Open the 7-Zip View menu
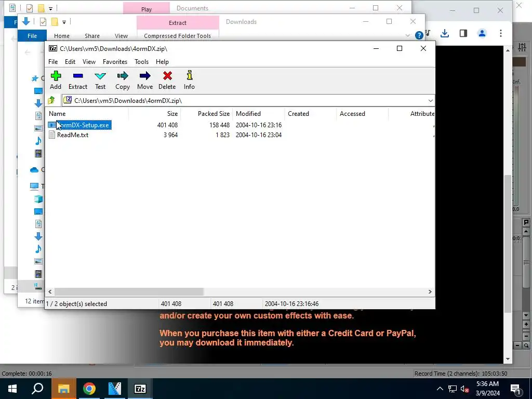The height and width of the screenshot is (399, 532). point(89,62)
